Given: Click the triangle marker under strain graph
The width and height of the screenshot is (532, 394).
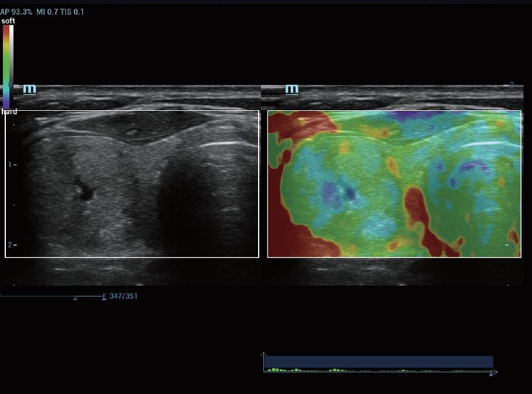Looking at the screenshot, I should (x=491, y=374).
